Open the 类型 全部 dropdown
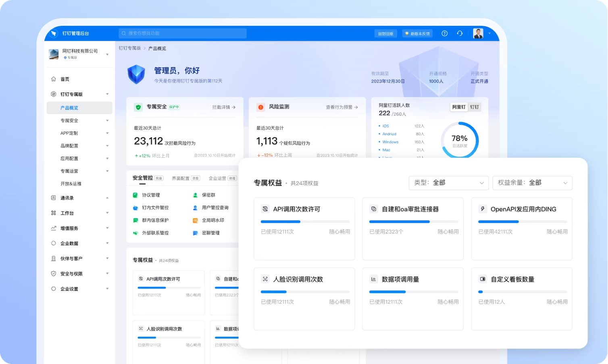608x364 pixels. pyautogui.click(x=449, y=183)
